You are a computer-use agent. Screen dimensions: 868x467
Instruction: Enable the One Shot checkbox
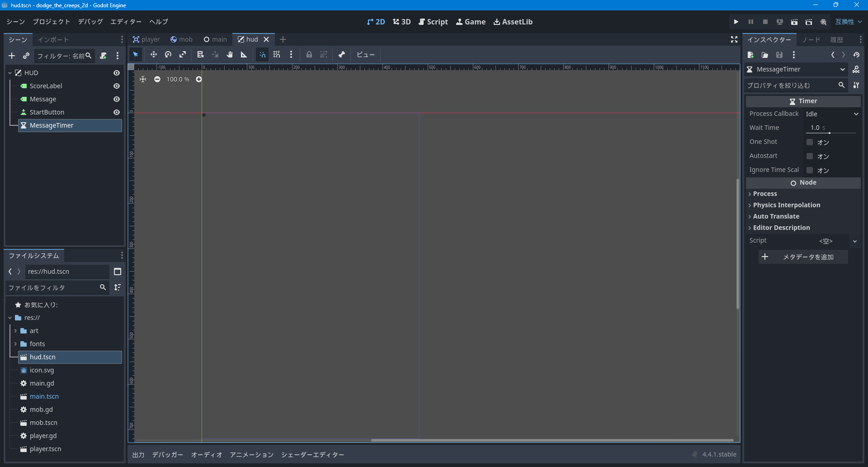pyautogui.click(x=810, y=142)
